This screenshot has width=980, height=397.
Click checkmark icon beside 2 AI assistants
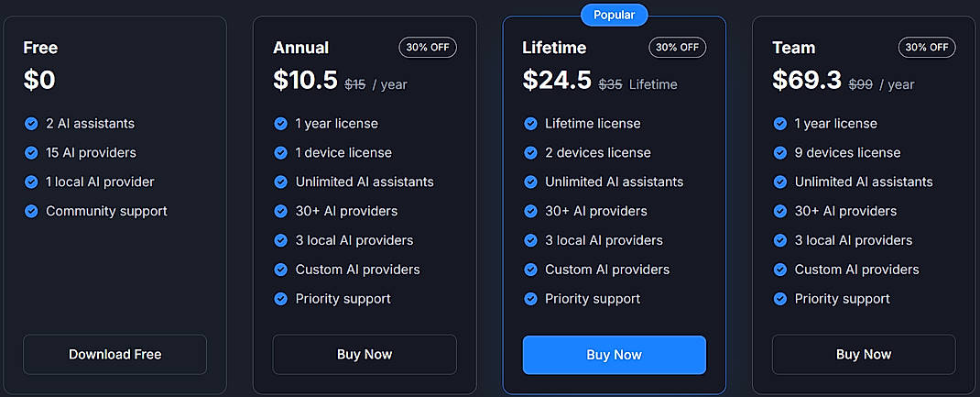tap(31, 124)
